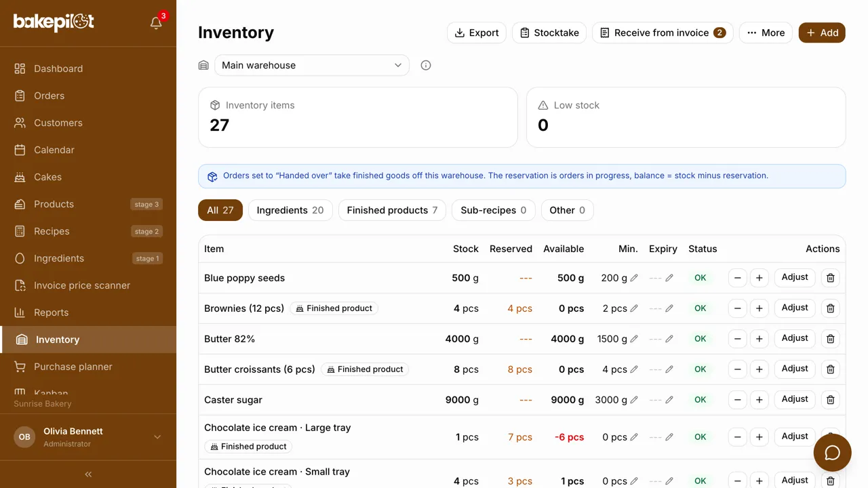Edit minimum stock for Brownies (12 pcs)

point(634,308)
